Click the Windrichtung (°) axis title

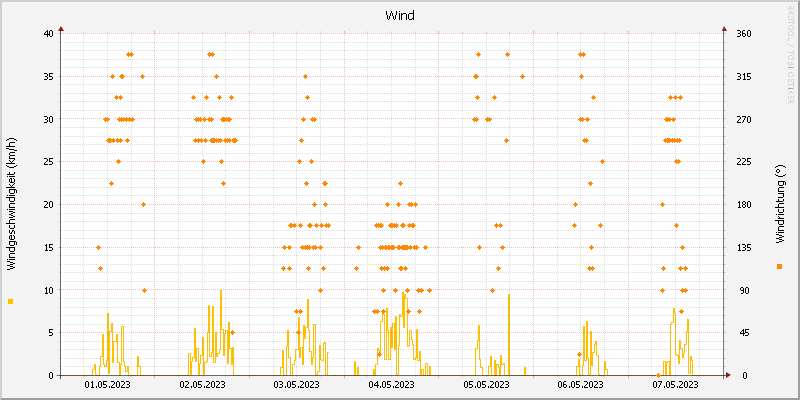click(779, 205)
